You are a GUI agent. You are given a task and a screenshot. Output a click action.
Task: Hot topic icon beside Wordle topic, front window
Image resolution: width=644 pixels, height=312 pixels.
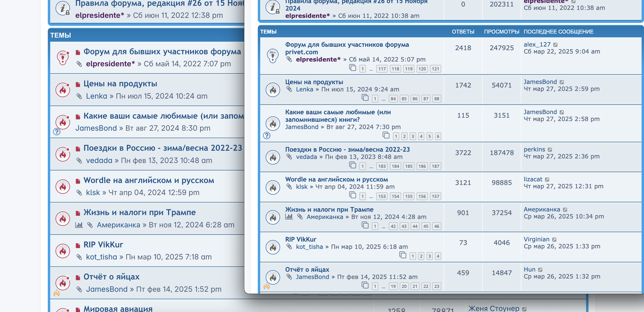pos(273,187)
